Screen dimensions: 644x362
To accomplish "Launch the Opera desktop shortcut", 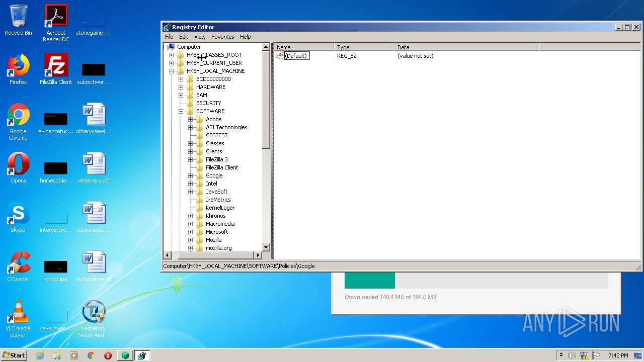I will (x=18, y=167).
